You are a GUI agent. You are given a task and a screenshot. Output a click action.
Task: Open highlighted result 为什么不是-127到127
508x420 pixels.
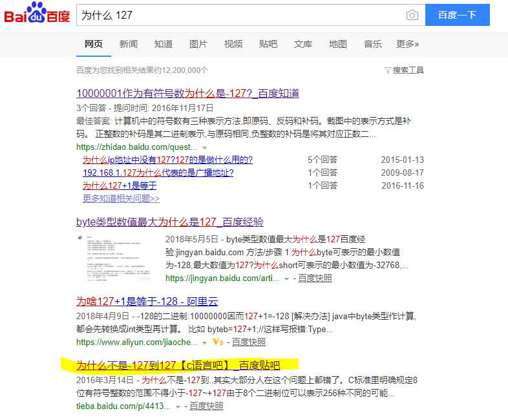coord(178,365)
